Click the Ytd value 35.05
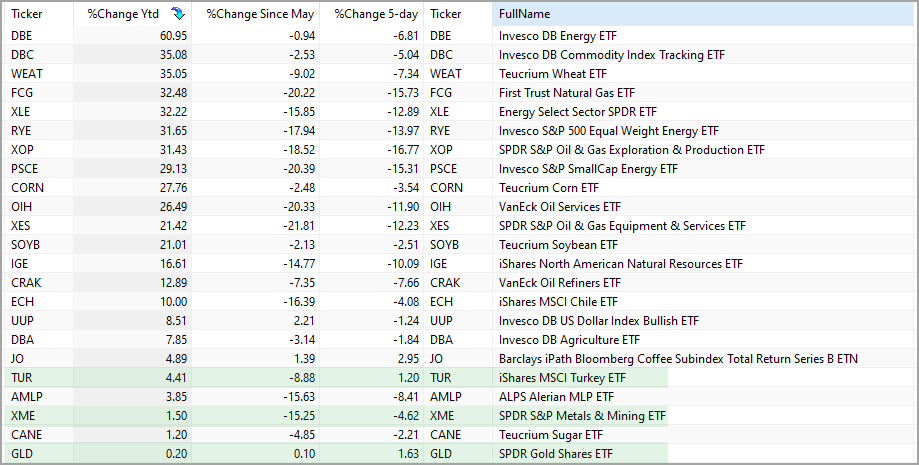 (173, 74)
